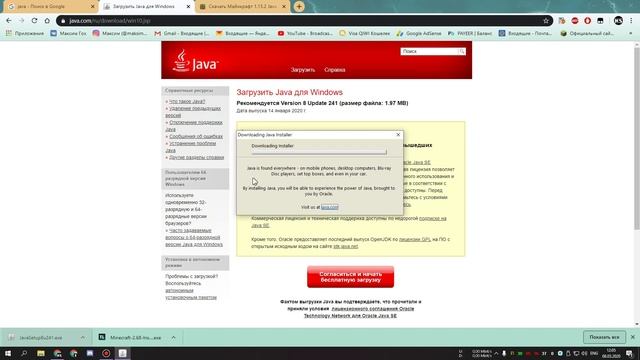Screen dimensions: 640x360
Task: Open the jdk.java.net link
Action: coord(346,246)
